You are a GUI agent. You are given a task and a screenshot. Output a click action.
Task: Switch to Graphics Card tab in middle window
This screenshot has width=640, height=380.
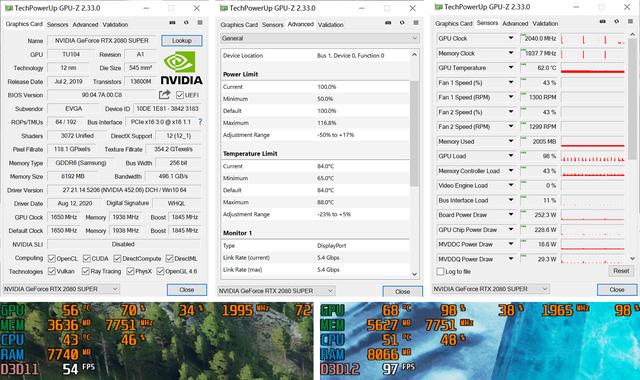pyautogui.click(x=239, y=24)
